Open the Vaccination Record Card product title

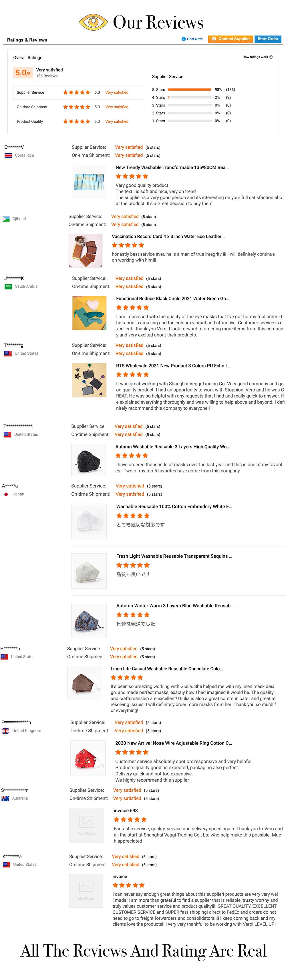[168, 236]
